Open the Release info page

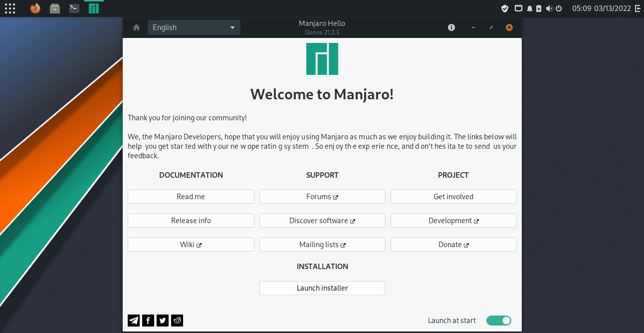[191, 221]
